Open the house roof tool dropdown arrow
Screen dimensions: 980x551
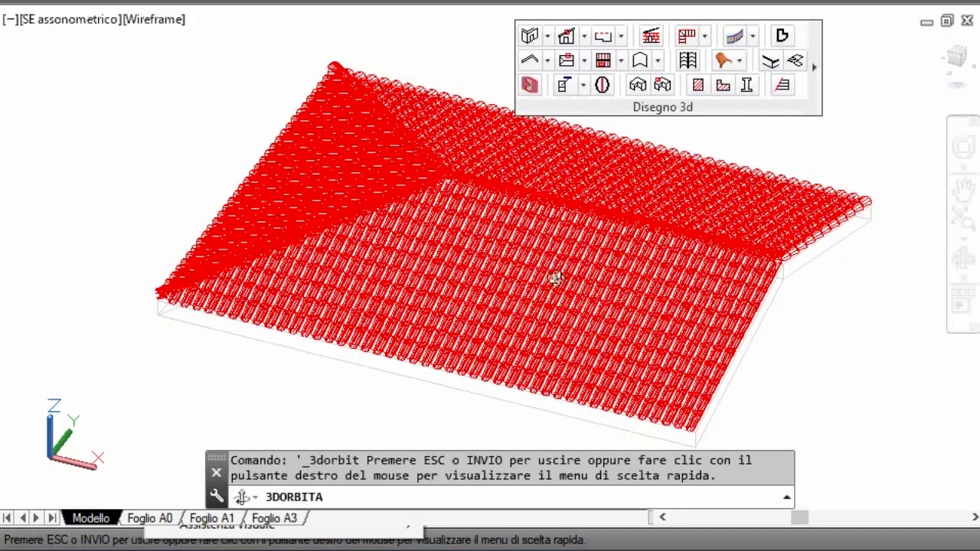(583, 37)
